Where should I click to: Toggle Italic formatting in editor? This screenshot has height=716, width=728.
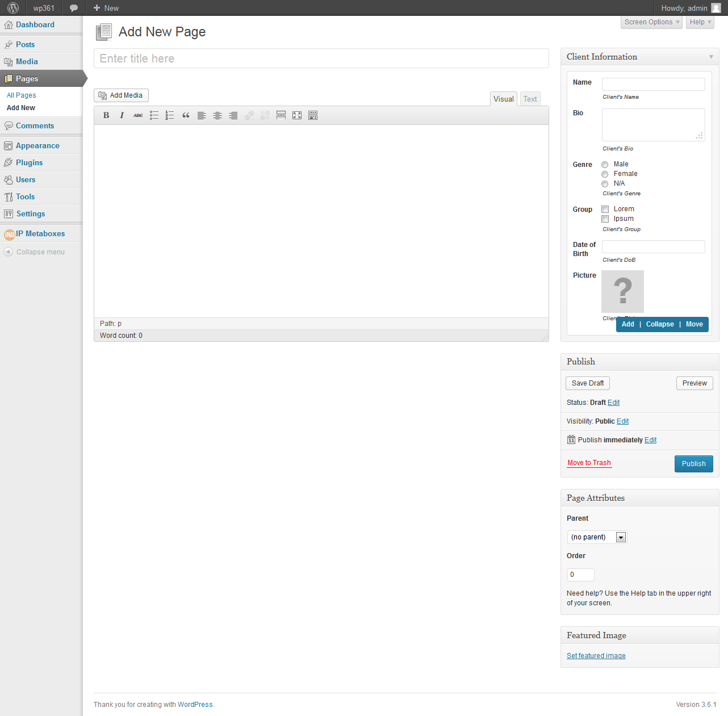[x=122, y=115]
